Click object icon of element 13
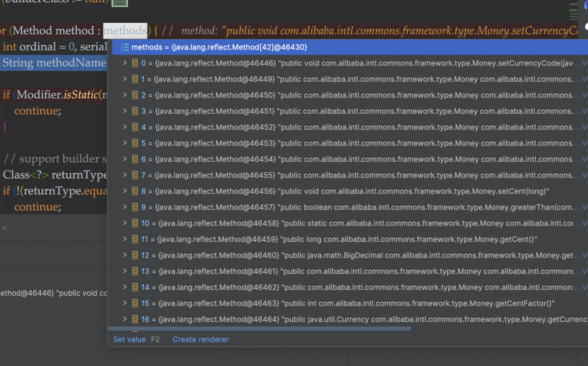 point(135,271)
